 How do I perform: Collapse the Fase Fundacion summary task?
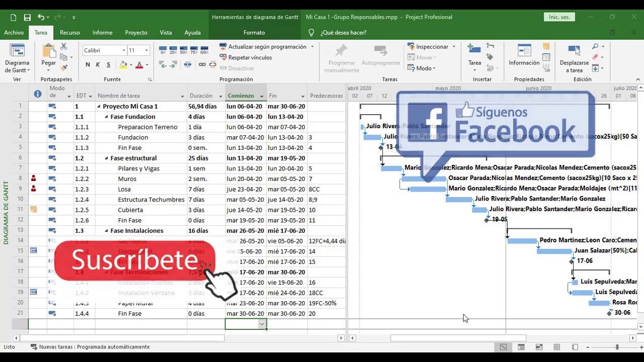click(x=107, y=117)
